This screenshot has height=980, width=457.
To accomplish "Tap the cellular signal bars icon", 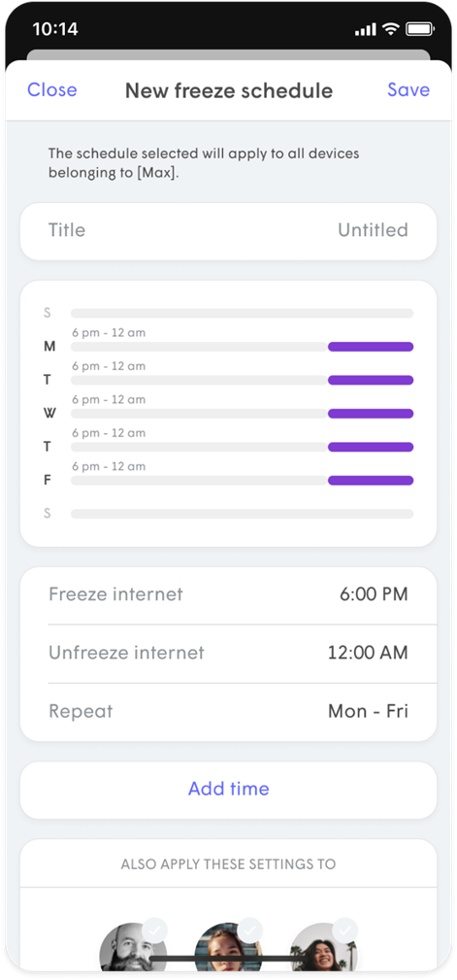I will (x=365, y=29).
